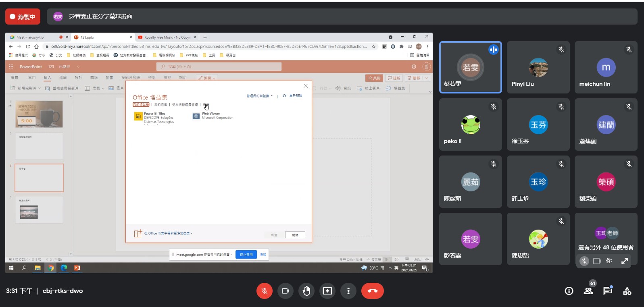Open the chat panel
The width and height of the screenshot is (644, 307).
tap(608, 291)
